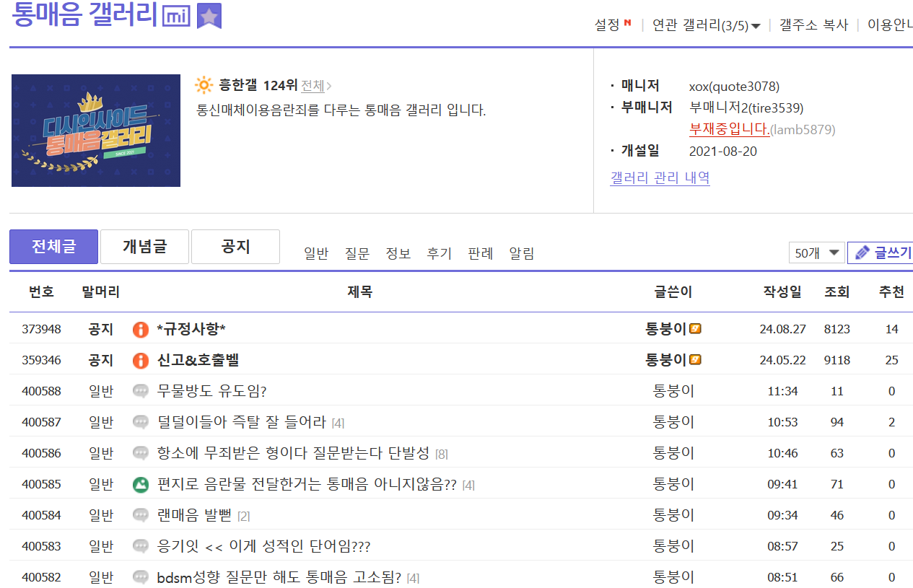This screenshot has height=588, width=913.
Task: Bookmark gallery with the star icon
Action: (x=209, y=16)
